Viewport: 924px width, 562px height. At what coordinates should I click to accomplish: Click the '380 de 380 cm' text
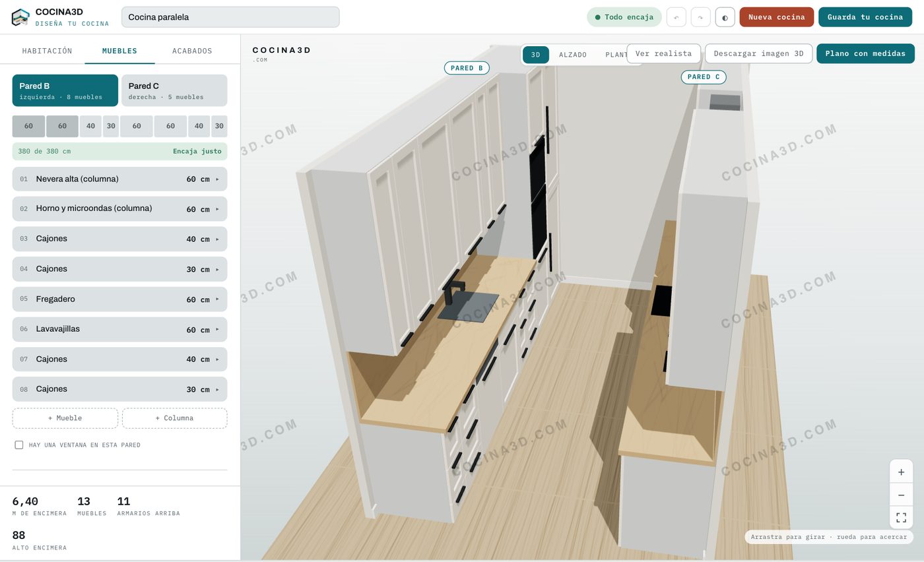44,152
